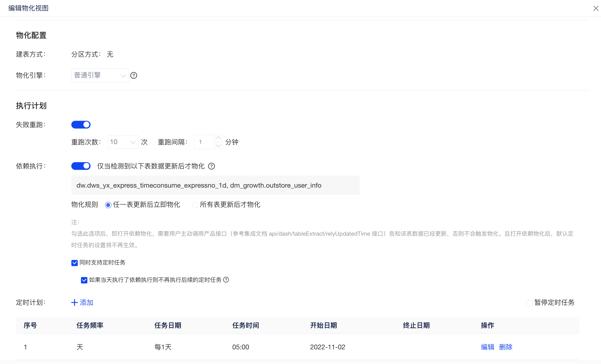Click 编辑 link in schedule row 1

[487, 347]
